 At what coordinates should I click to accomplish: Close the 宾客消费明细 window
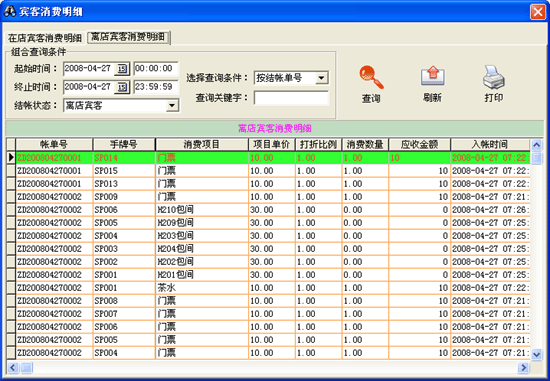click(538, 12)
